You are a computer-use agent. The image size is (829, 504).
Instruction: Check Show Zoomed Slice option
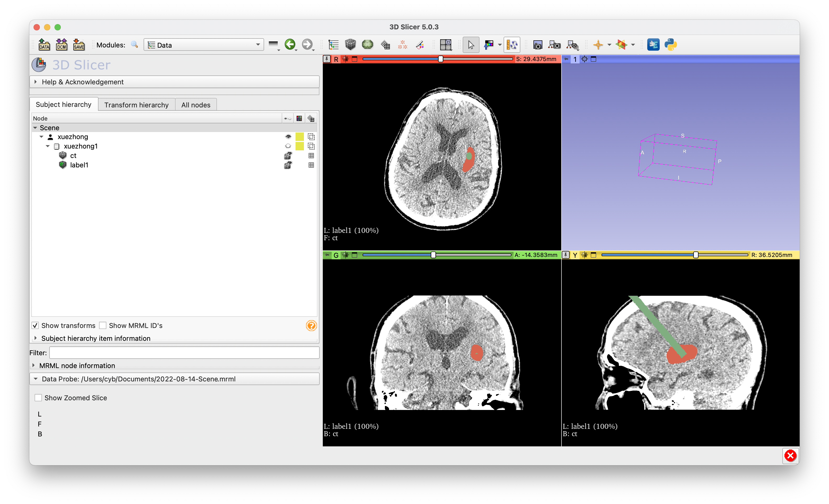38,398
